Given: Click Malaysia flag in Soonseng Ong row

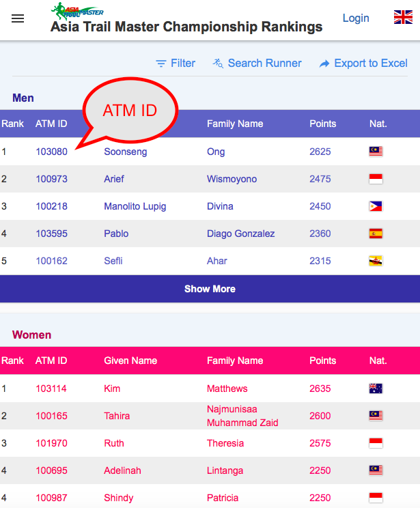Looking at the screenshot, I should pyautogui.click(x=376, y=152).
